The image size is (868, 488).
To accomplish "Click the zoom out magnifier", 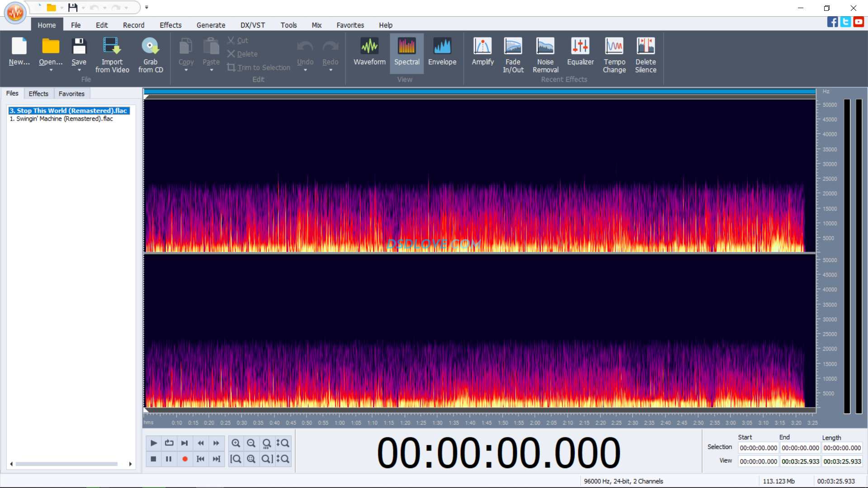I will click(251, 443).
